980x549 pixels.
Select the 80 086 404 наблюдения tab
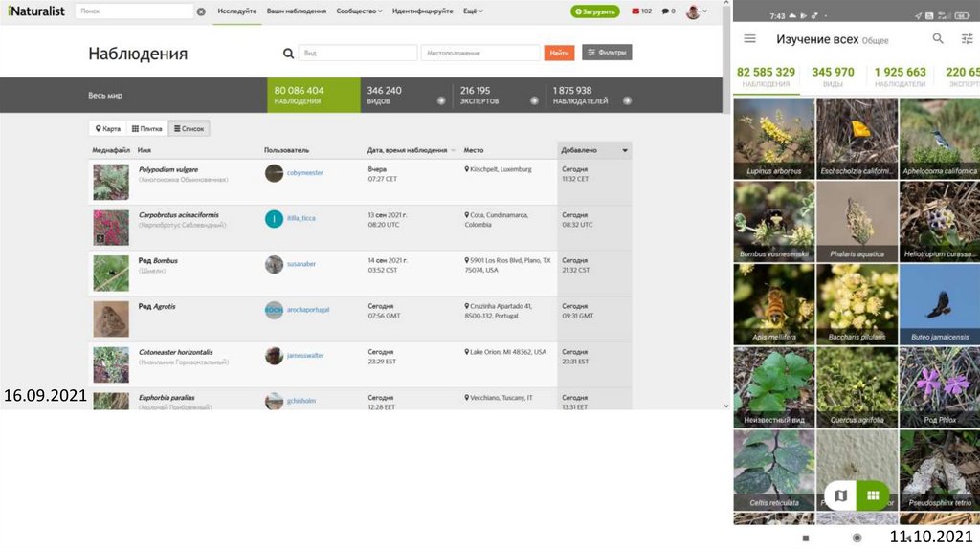coord(314,95)
